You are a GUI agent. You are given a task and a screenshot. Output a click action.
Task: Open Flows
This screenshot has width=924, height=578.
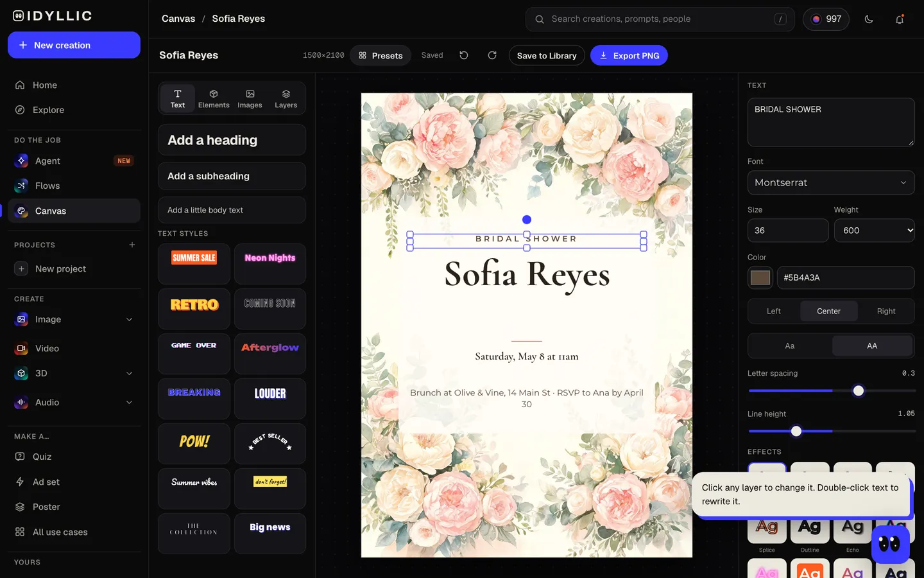74,186
